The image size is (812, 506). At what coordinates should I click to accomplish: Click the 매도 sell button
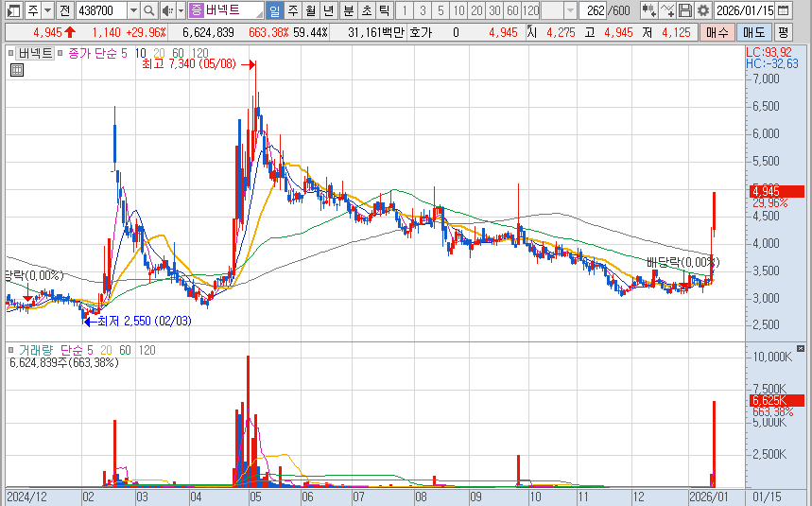click(x=753, y=32)
